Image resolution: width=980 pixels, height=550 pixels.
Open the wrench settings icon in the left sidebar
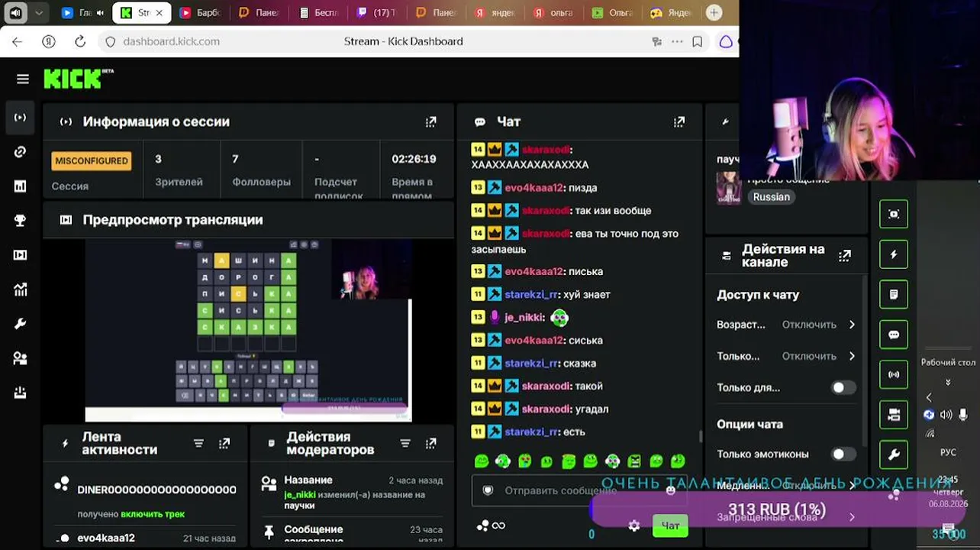pyautogui.click(x=21, y=324)
